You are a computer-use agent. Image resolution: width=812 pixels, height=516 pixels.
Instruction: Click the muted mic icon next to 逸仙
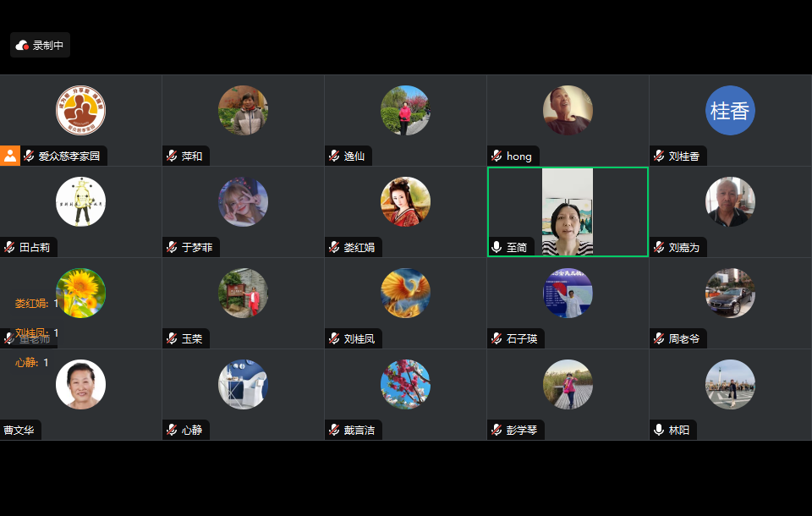click(335, 156)
